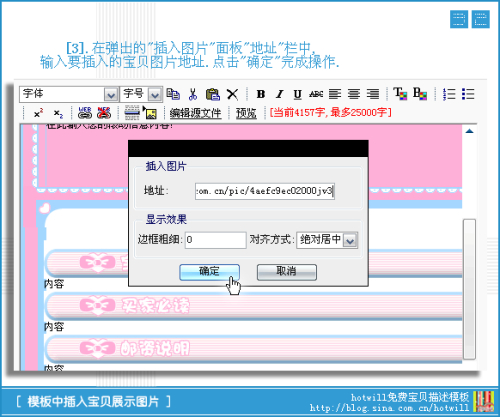Image resolution: width=500 pixels, height=417 pixels.
Task: Click the 地址 image address field
Action: (265, 191)
